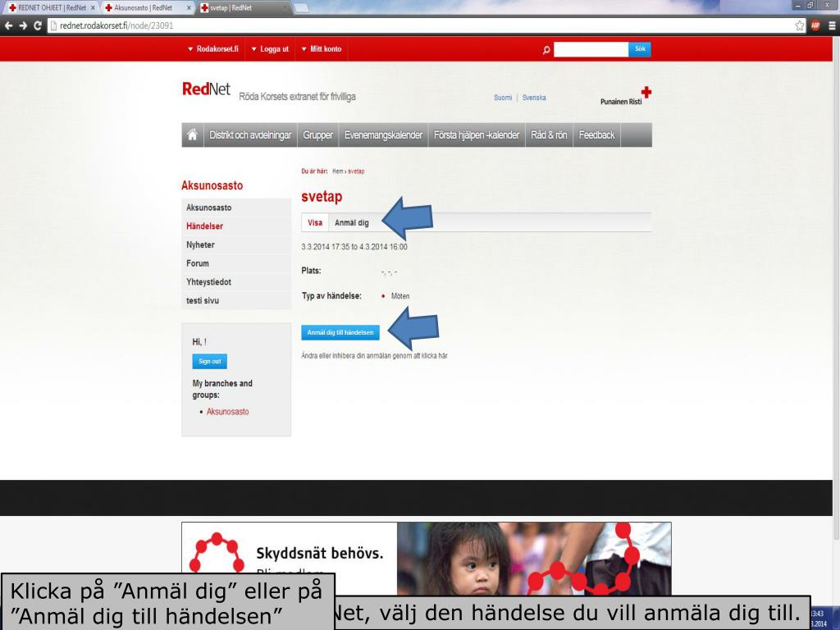Viewport: 840px width, 630px height.
Task: Click the Sign out button
Action: 209,362
